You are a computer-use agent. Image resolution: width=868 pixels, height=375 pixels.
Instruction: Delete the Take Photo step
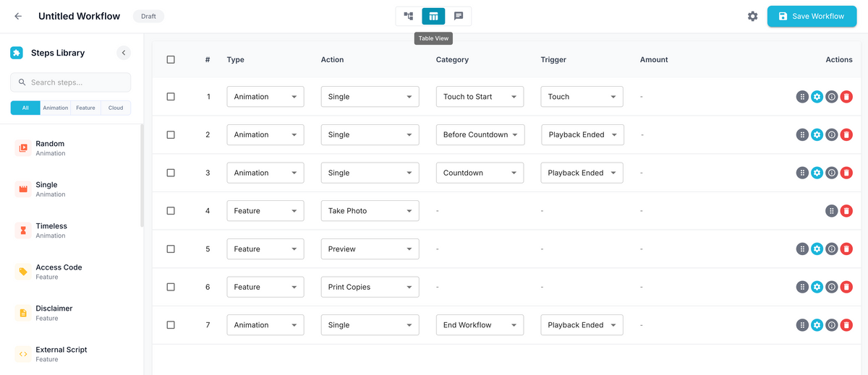846,211
